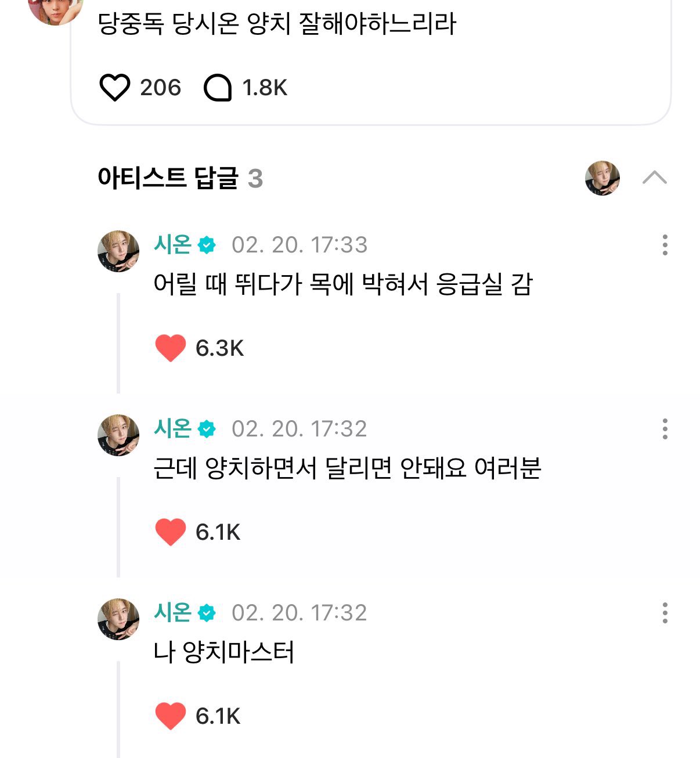Tap verified badge on '나 양치마스터' reply

coord(207,613)
